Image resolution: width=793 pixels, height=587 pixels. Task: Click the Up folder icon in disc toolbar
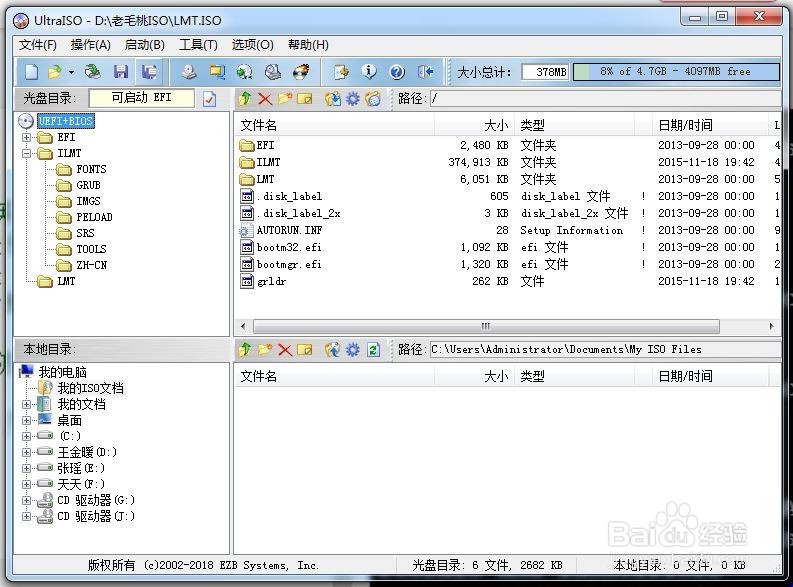point(245,98)
